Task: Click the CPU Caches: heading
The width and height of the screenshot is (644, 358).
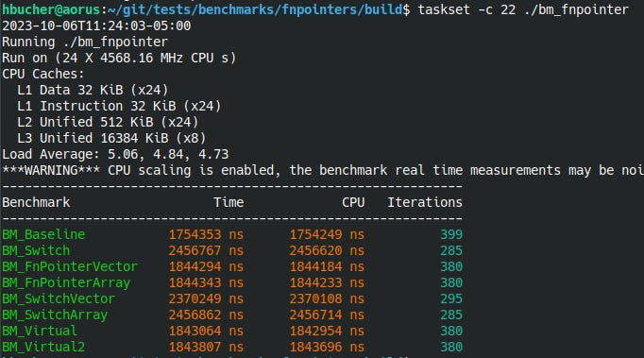Action: 43,74
